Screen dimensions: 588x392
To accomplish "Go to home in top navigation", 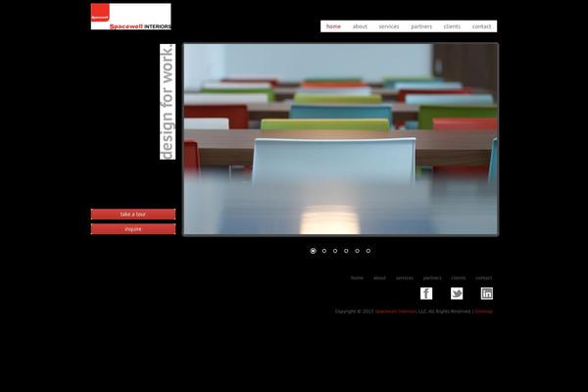I will tap(333, 26).
